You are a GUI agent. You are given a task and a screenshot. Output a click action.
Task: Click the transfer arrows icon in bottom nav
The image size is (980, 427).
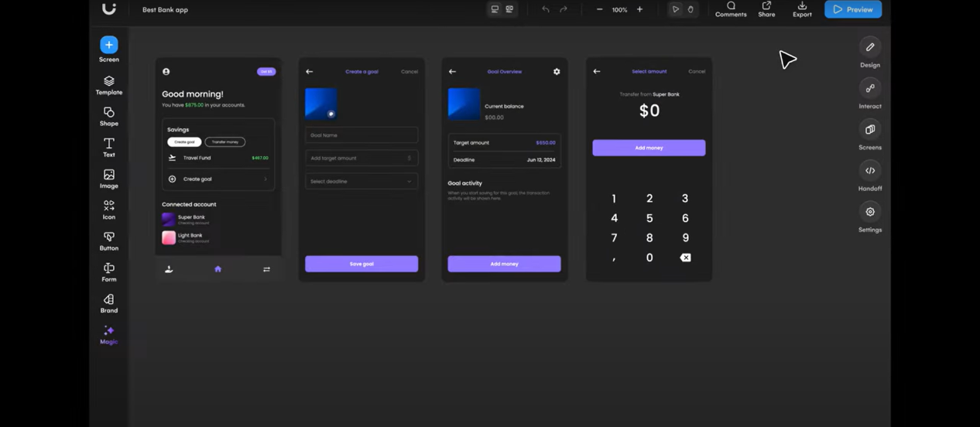pos(266,269)
